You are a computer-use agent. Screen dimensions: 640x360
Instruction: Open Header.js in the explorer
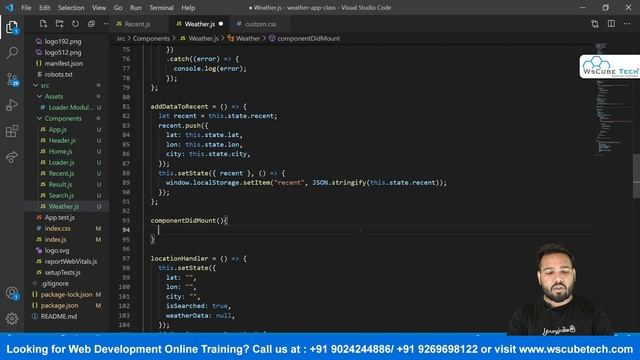(62, 140)
